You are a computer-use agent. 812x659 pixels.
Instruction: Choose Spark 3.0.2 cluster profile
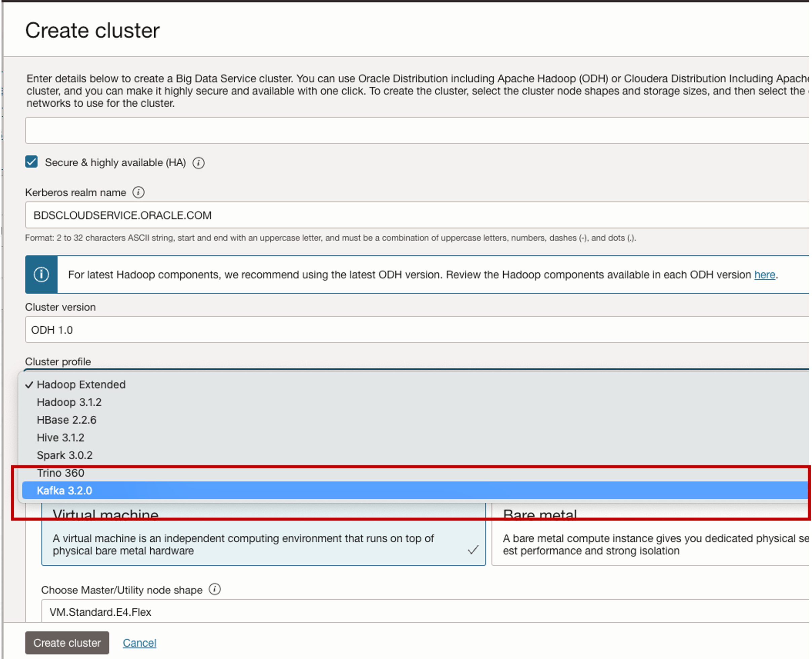tap(415, 455)
